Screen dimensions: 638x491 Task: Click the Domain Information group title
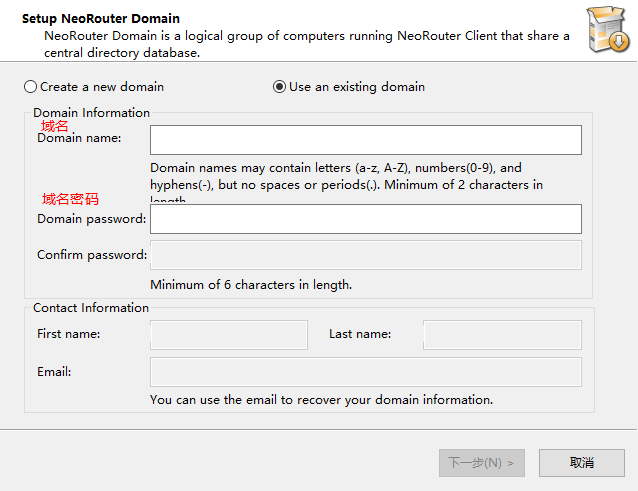tap(91, 113)
